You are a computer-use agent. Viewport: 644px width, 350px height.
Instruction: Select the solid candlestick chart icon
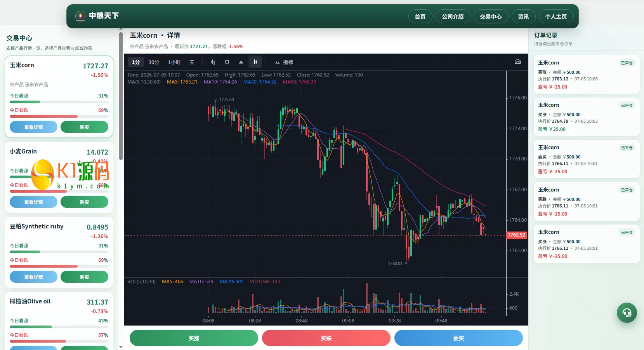tap(255, 62)
